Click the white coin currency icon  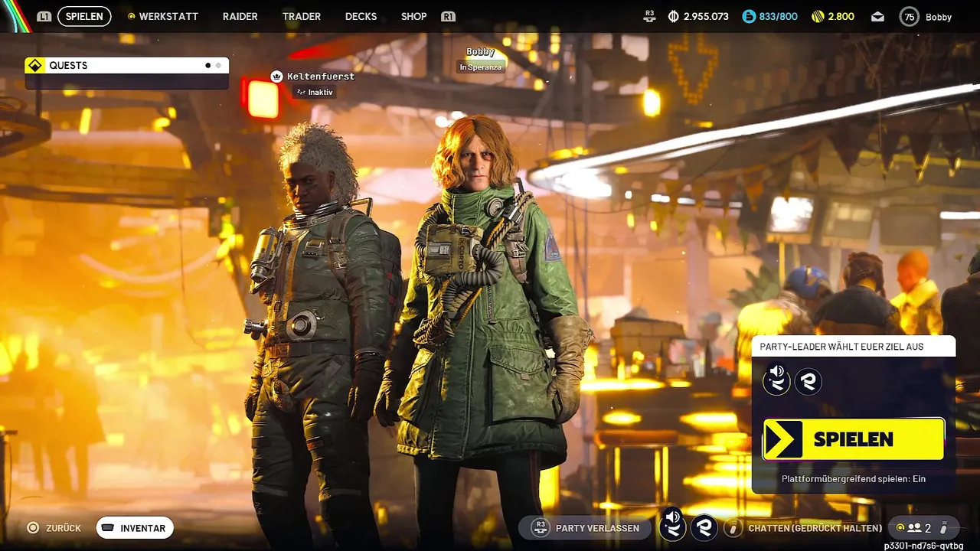tap(674, 16)
